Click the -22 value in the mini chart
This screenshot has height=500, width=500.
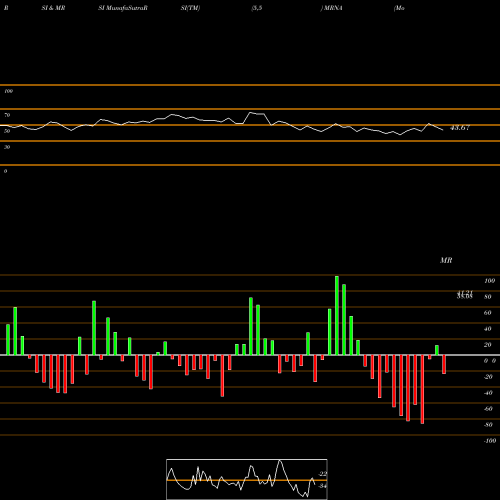(322, 474)
